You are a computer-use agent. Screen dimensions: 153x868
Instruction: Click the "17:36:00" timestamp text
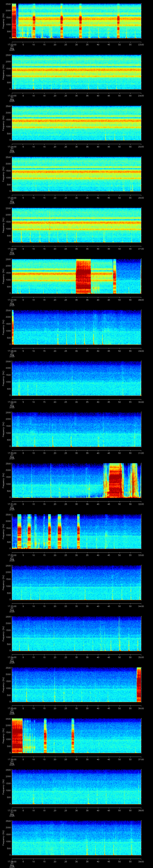(12, 759)
